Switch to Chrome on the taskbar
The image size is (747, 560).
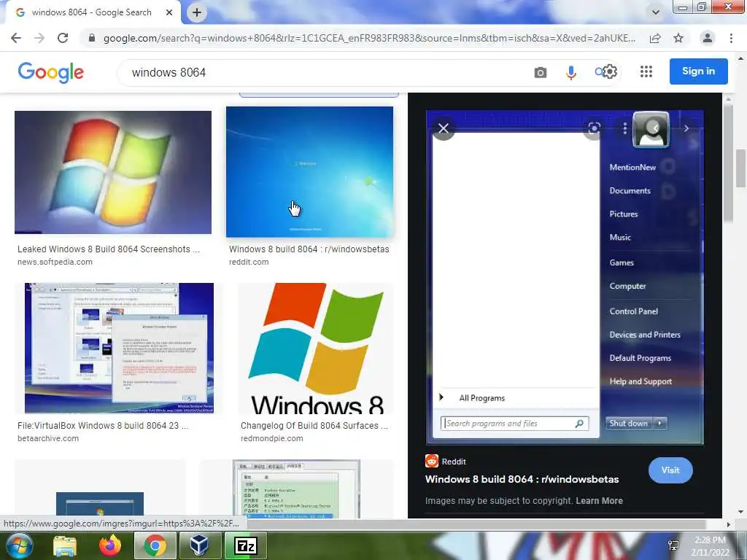click(155, 545)
